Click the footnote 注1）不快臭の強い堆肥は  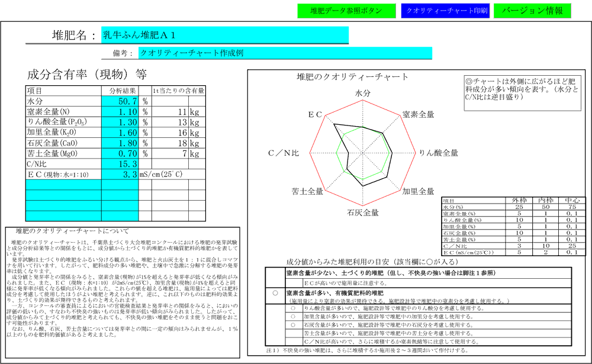(x=368, y=350)
